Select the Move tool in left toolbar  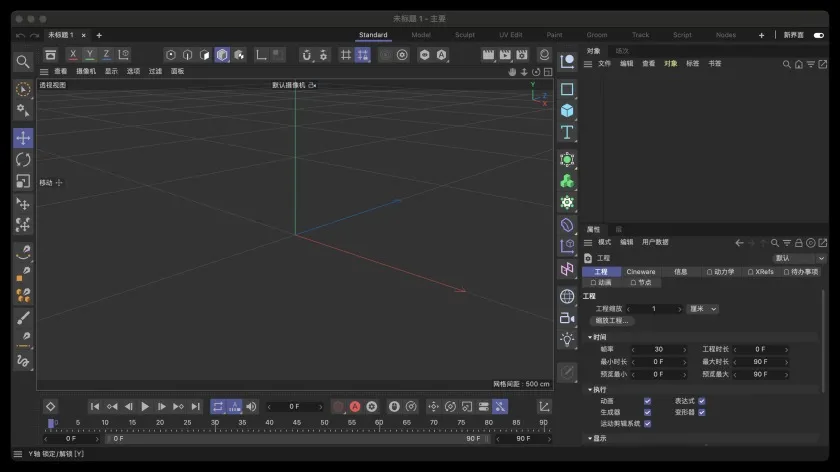coord(23,138)
